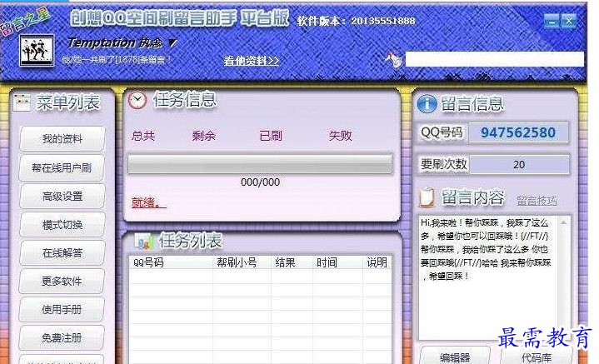Open 我的资料 menu button
599x364 pixels.
pos(62,138)
